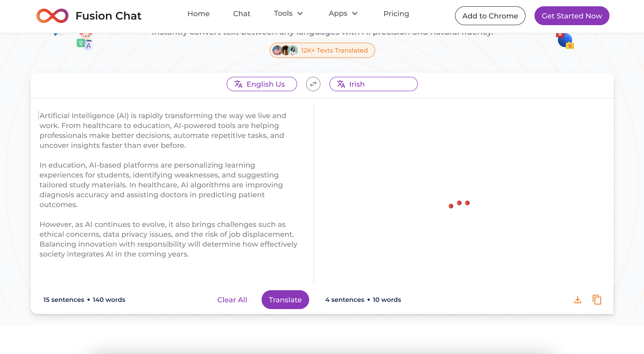Open the Irish target language selector
This screenshot has height=354, width=644.
(373, 84)
